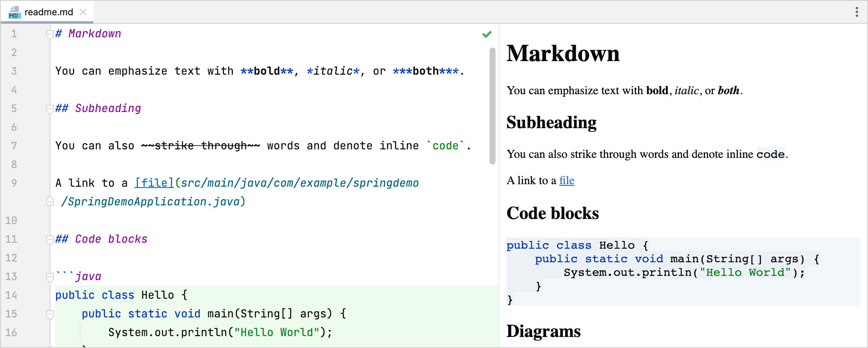Image resolution: width=868 pixels, height=348 pixels.
Task: Fold the ```java code fence on line 13
Action: (x=50, y=277)
